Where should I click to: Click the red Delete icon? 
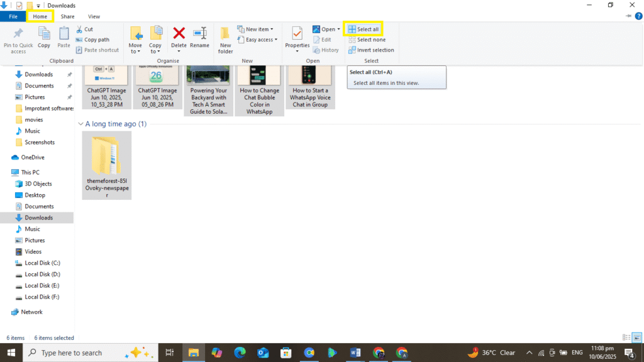pyautogui.click(x=179, y=33)
